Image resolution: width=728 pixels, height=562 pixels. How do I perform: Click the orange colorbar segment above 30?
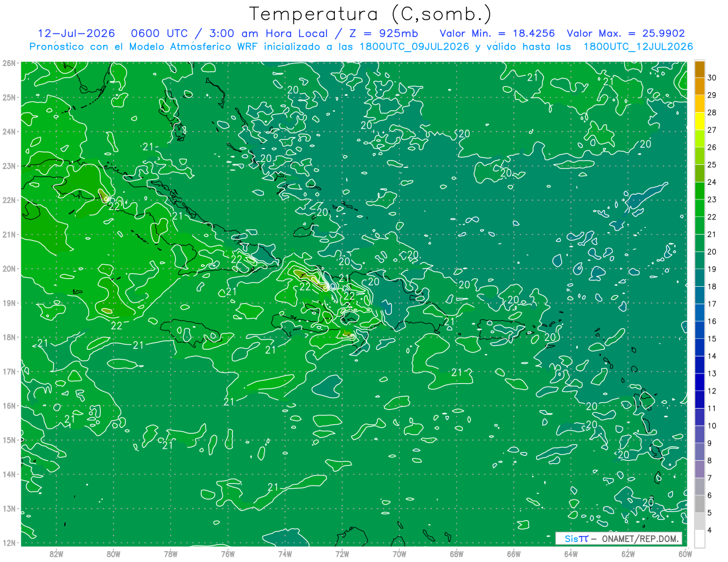[x=699, y=70]
